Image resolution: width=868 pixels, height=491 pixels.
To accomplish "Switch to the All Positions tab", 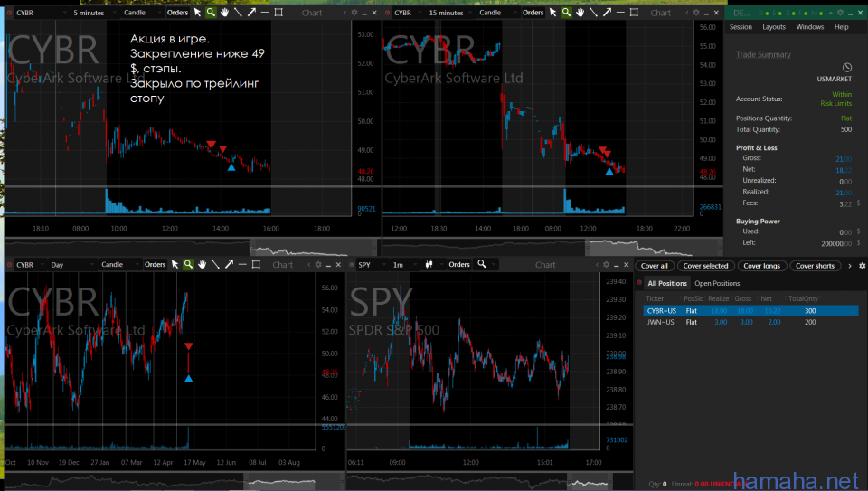I will tap(667, 283).
